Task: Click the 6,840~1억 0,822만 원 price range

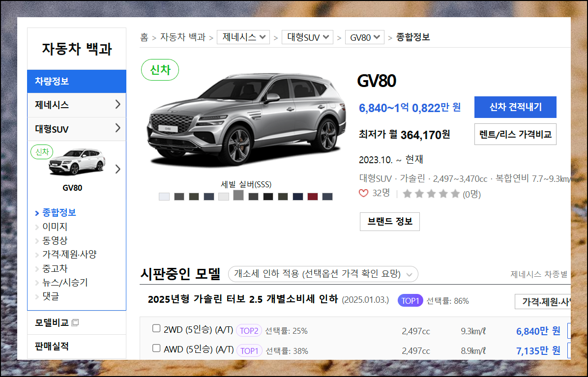Action: click(x=410, y=108)
